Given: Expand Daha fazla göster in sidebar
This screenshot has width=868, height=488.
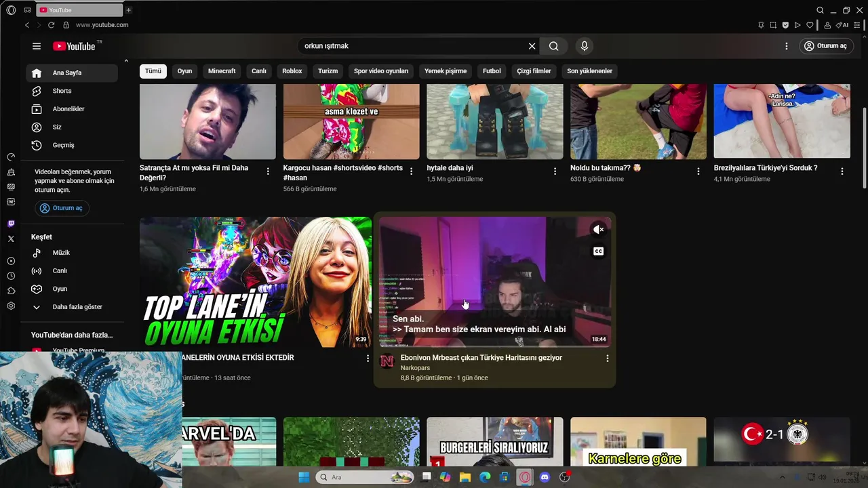Looking at the screenshot, I should 72,307.
